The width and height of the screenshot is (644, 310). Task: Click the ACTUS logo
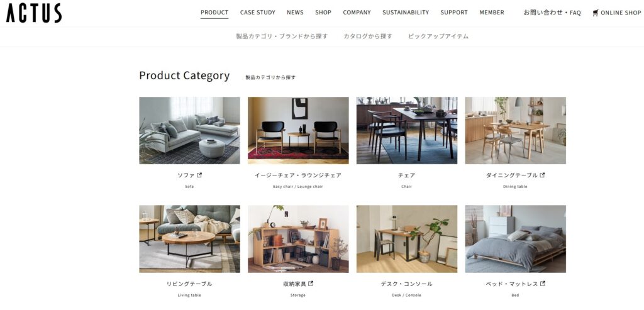pos(34,13)
